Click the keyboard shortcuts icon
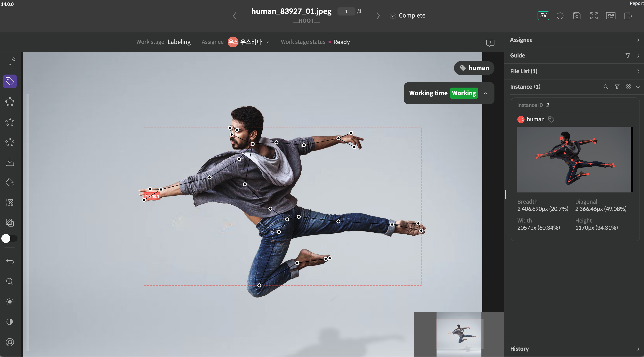 pos(611,15)
